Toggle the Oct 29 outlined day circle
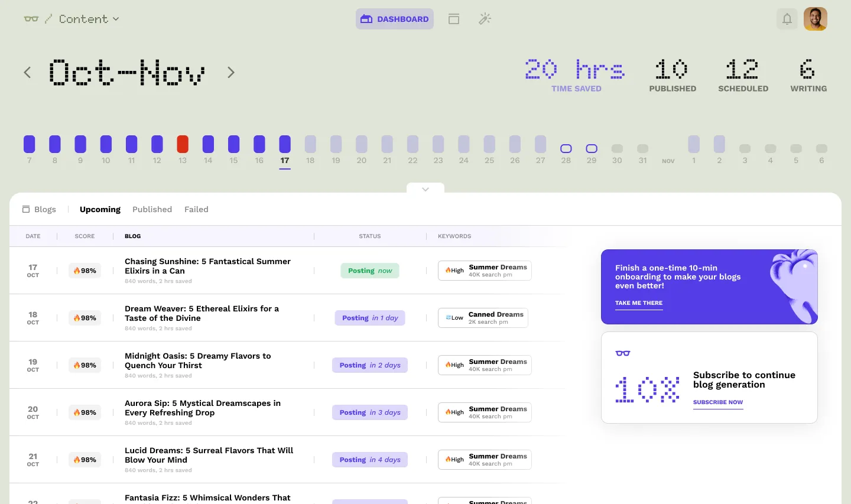The width and height of the screenshot is (851, 504). [592, 148]
